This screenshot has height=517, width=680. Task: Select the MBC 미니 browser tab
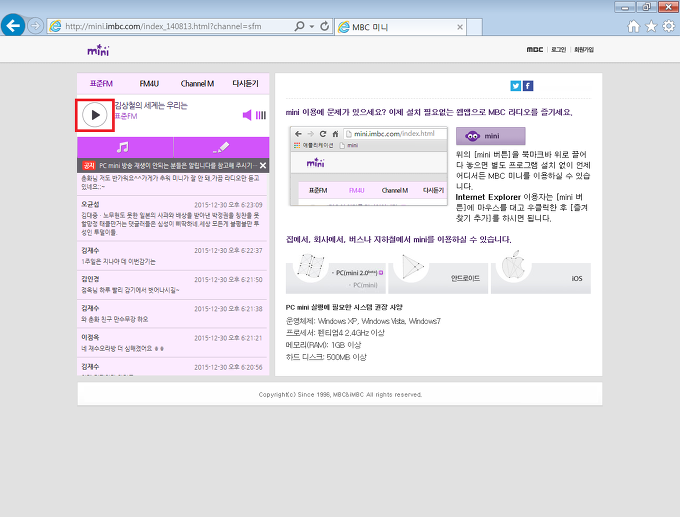pyautogui.click(x=401, y=27)
